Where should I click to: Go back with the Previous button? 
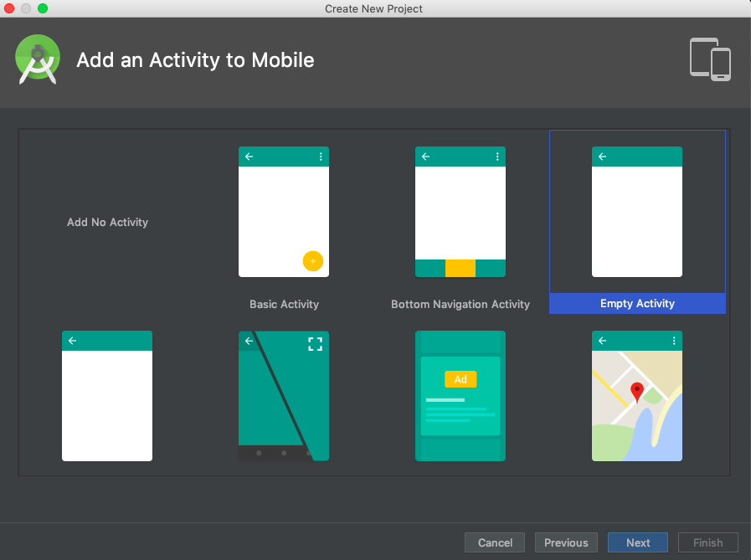coord(566,542)
